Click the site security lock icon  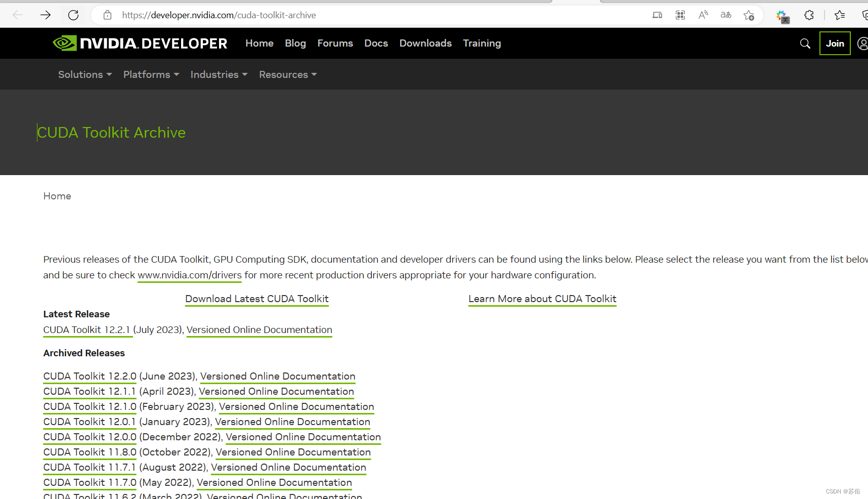click(x=107, y=15)
